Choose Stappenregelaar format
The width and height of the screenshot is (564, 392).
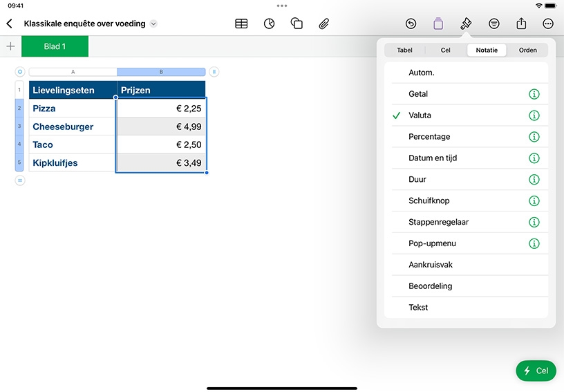[466, 222]
